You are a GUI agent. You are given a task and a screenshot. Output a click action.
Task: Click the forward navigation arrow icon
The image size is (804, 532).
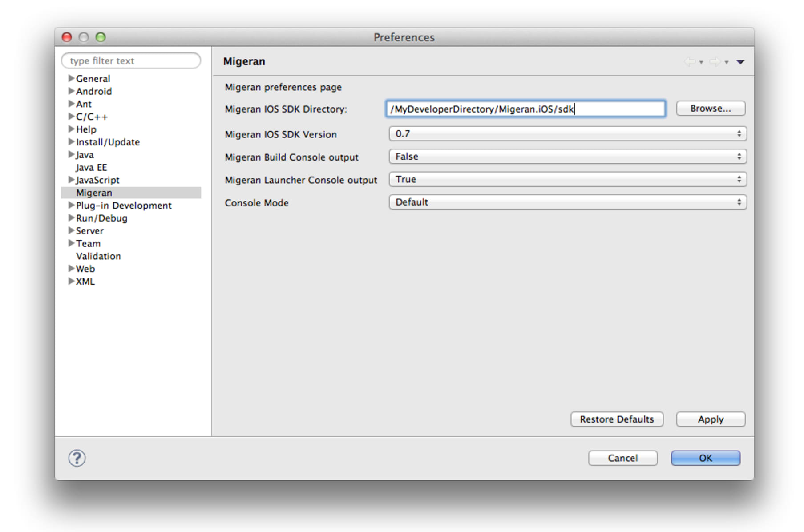coord(715,62)
